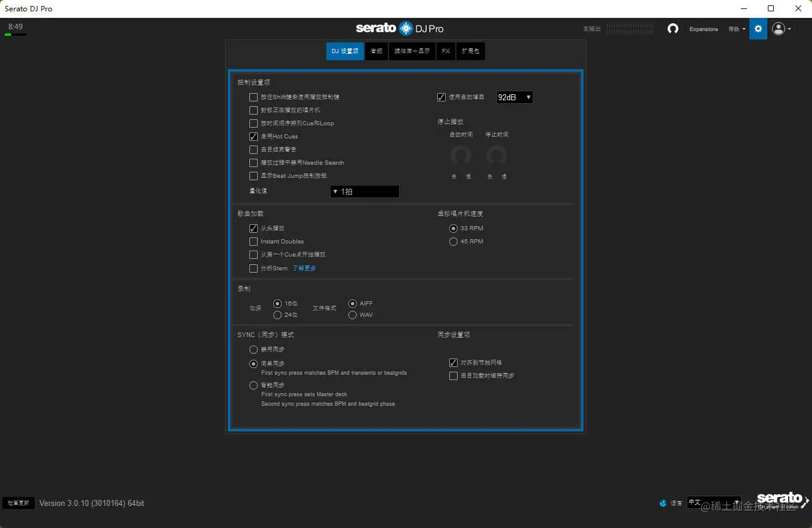Uncheck 从头播放 checkbox
This screenshot has width=812, height=528.
[254, 229]
